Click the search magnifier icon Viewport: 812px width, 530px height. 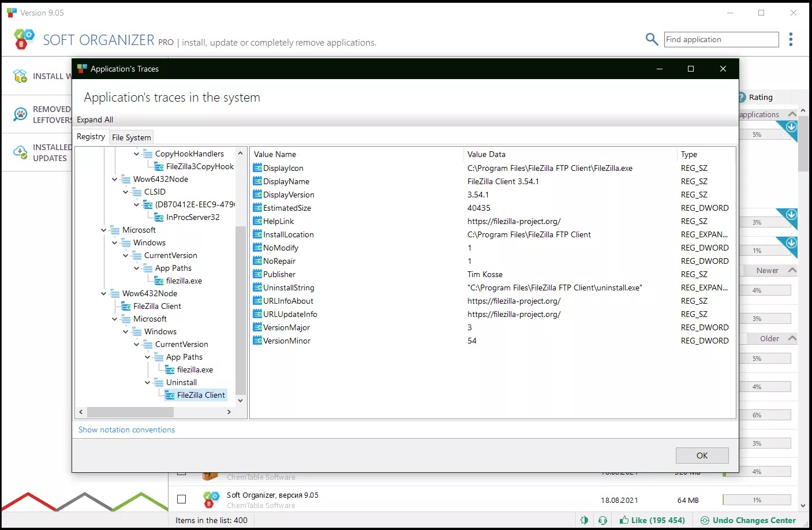652,39
